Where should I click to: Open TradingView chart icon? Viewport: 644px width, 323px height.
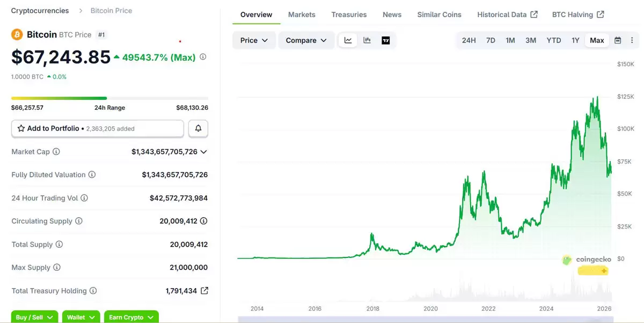(385, 40)
